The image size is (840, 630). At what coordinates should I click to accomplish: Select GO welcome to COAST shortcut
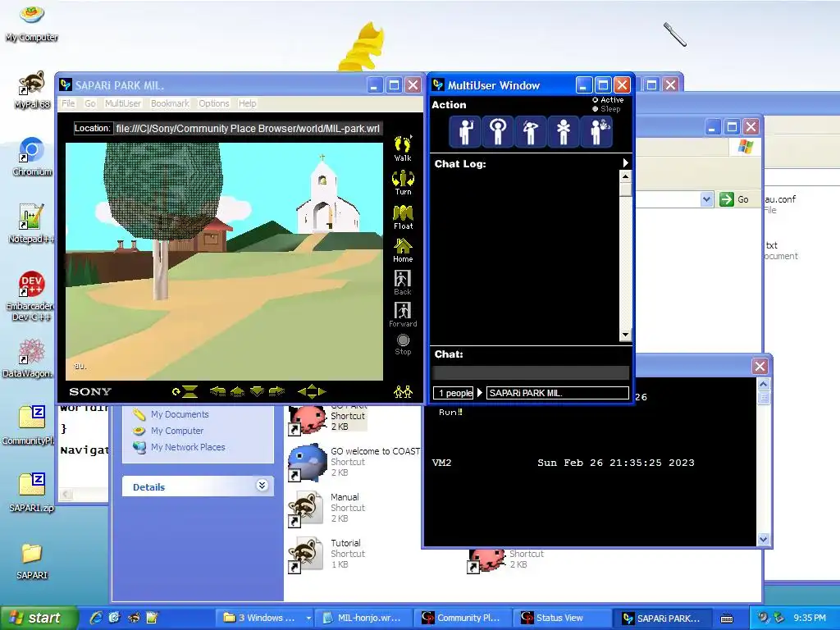(354, 462)
